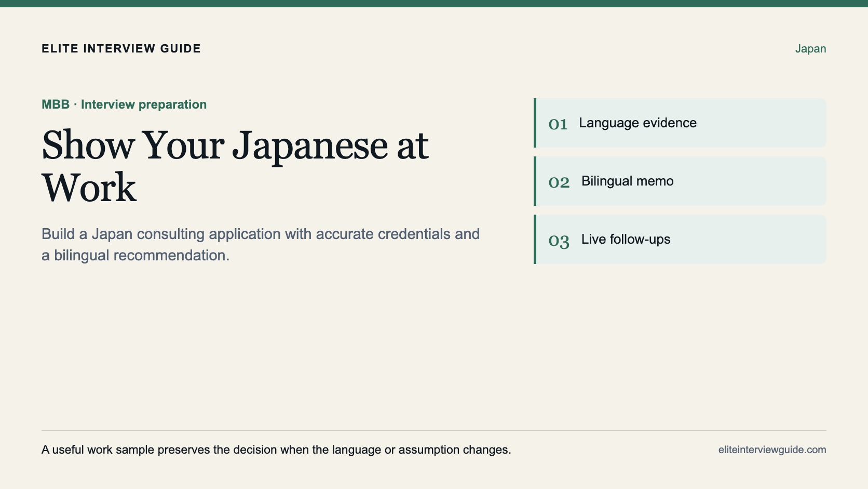
Task: Select the Japan label in the header
Action: 810,49
